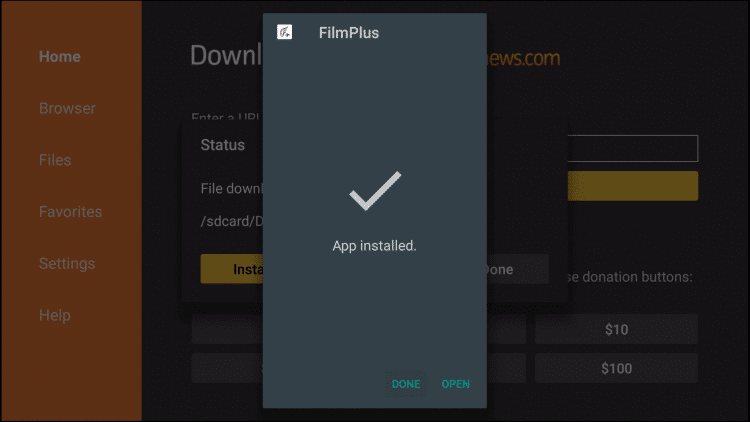Open the newly installed FilmPlus app
The image size is (750, 422).
455,384
